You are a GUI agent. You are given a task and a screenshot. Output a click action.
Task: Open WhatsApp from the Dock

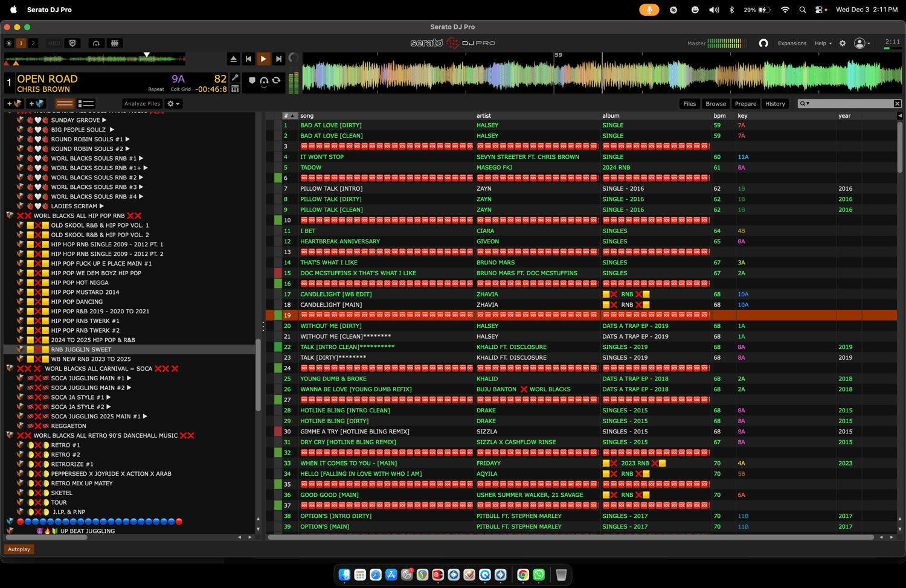point(539,575)
